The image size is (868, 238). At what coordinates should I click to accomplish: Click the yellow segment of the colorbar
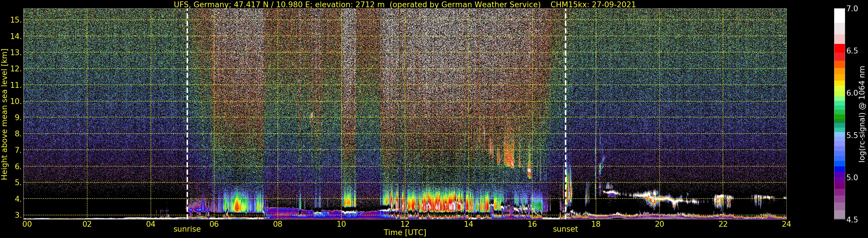(x=839, y=83)
